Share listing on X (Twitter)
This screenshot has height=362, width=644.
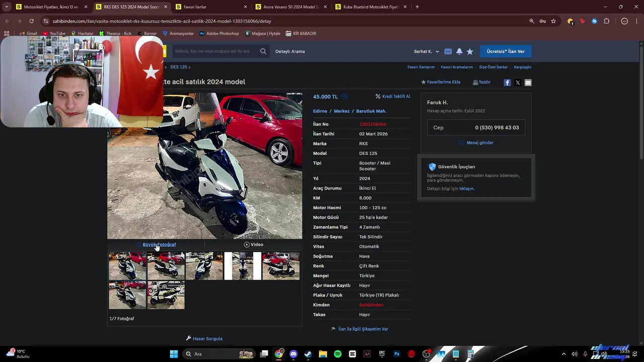point(518,82)
